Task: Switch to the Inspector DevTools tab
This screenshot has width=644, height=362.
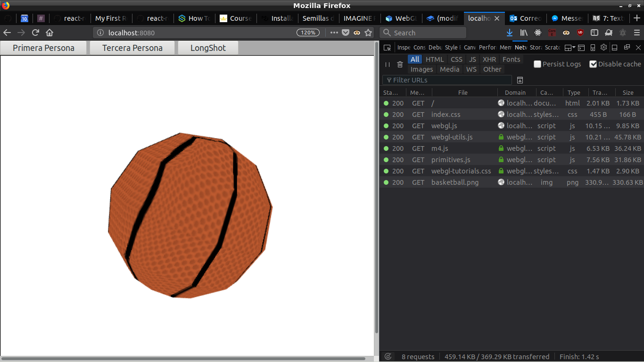Action: pyautogui.click(x=404, y=48)
